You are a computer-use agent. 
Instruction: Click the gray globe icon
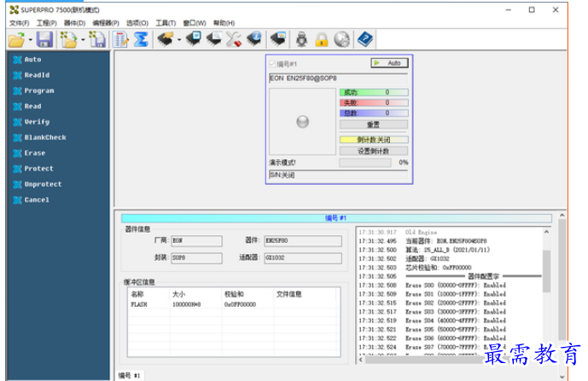(x=342, y=39)
